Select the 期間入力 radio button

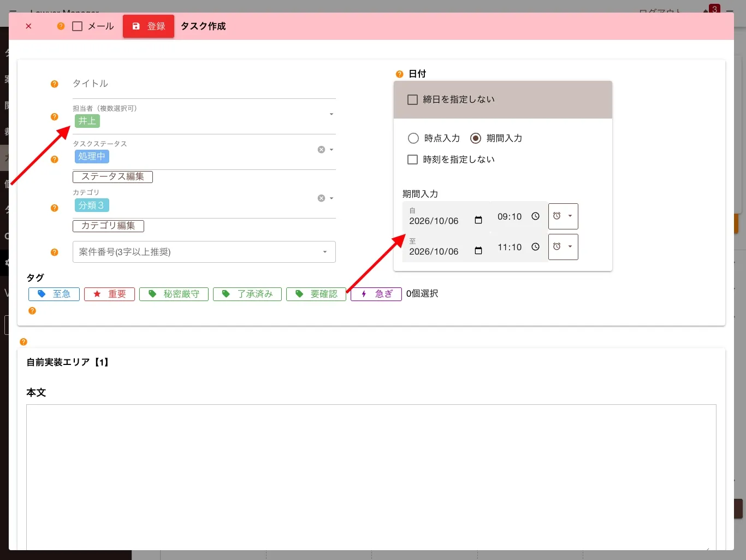click(x=476, y=138)
